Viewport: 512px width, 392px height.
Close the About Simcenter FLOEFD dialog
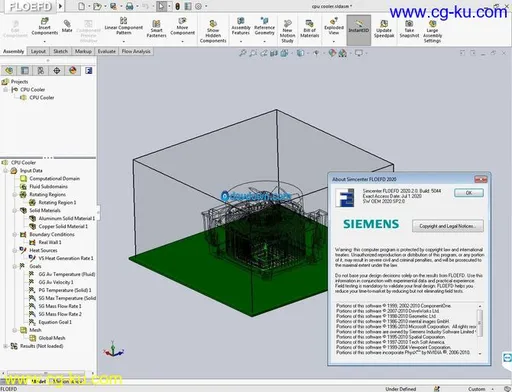(481, 179)
